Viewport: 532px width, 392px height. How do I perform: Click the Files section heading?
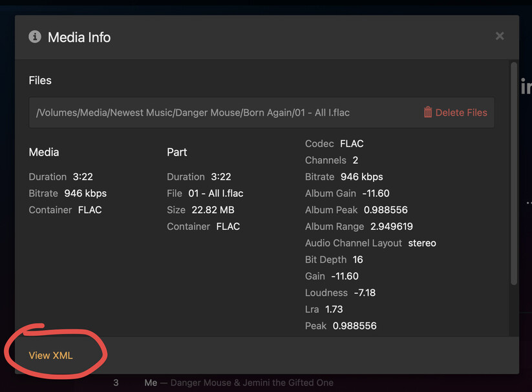(x=40, y=81)
